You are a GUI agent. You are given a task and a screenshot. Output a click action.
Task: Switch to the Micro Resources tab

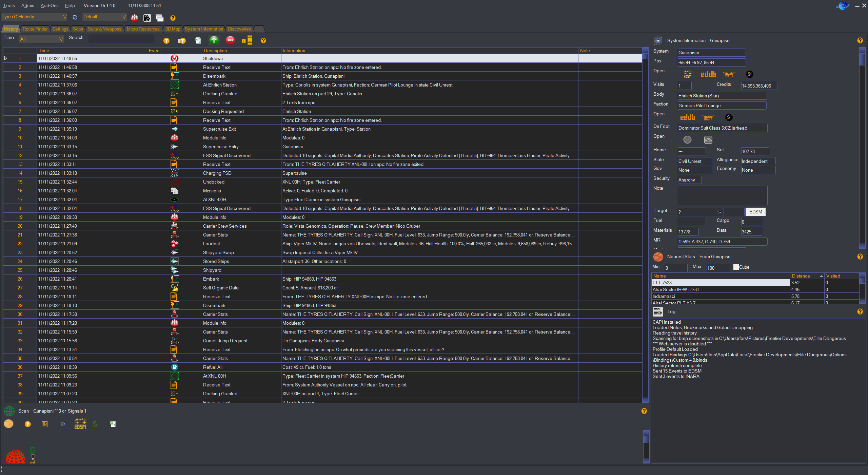[x=143, y=29]
